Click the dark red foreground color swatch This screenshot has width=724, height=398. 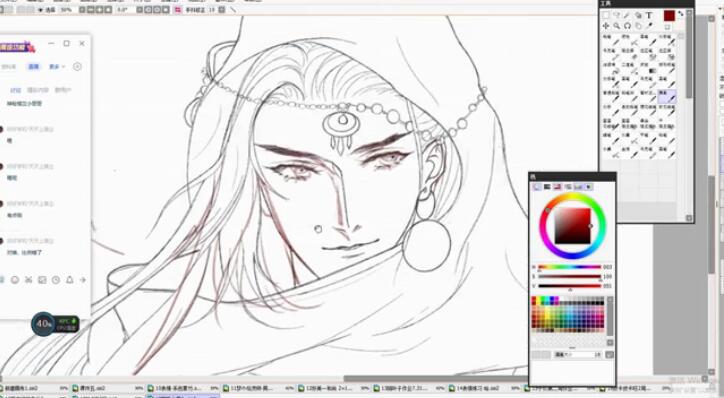tap(669, 16)
